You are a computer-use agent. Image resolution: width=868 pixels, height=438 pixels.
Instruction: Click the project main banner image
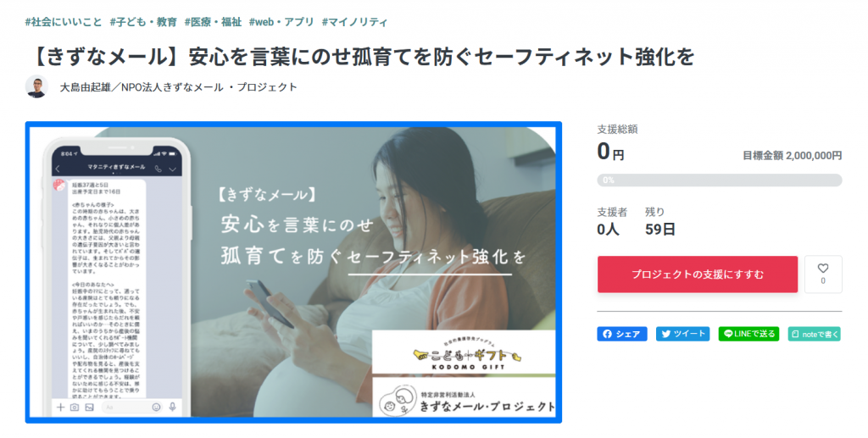(293, 273)
